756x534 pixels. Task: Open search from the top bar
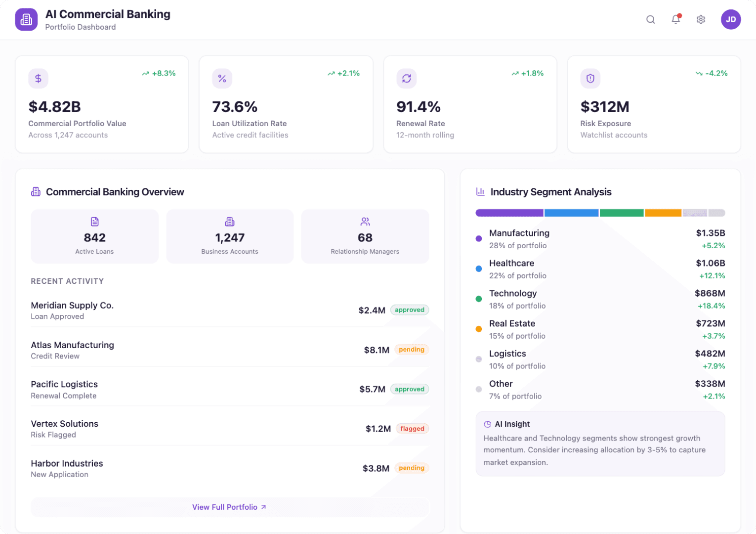point(650,19)
